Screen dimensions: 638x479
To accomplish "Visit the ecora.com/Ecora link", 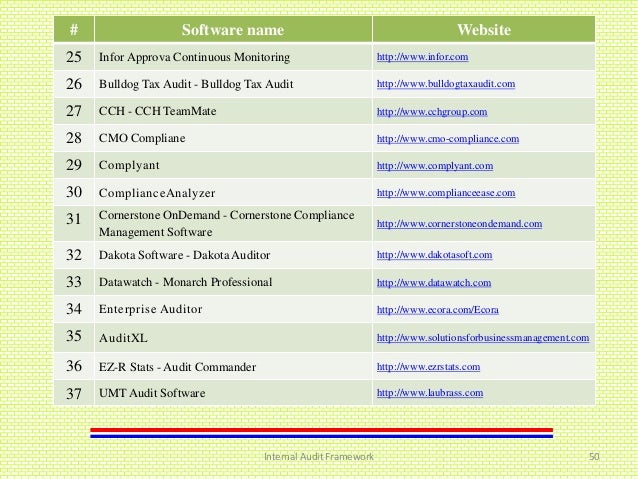I will pyautogui.click(x=437, y=310).
